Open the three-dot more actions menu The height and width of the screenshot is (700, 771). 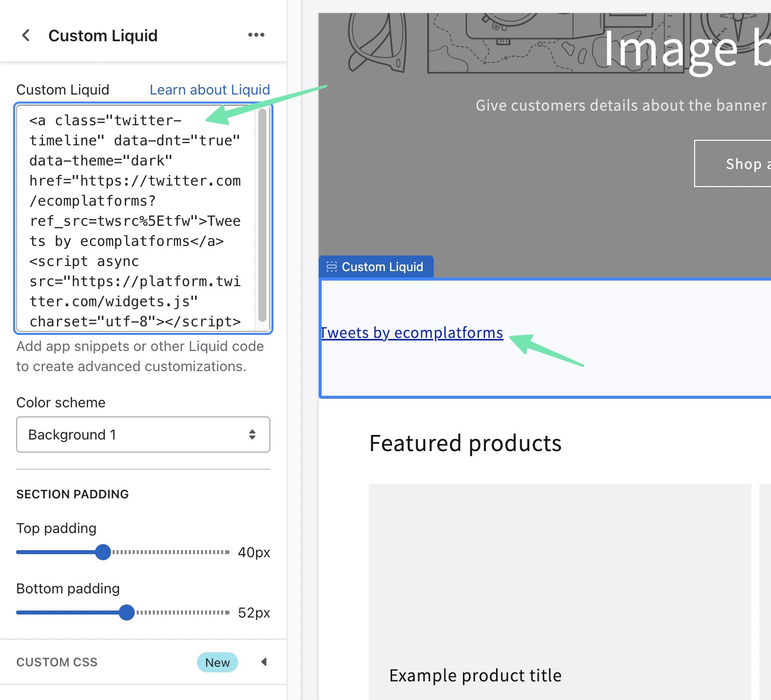pyautogui.click(x=256, y=35)
